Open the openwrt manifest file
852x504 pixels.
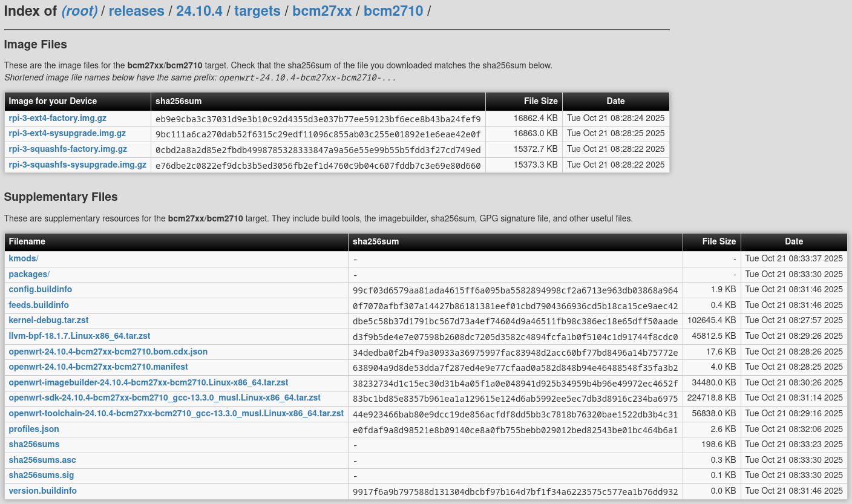(x=98, y=367)
